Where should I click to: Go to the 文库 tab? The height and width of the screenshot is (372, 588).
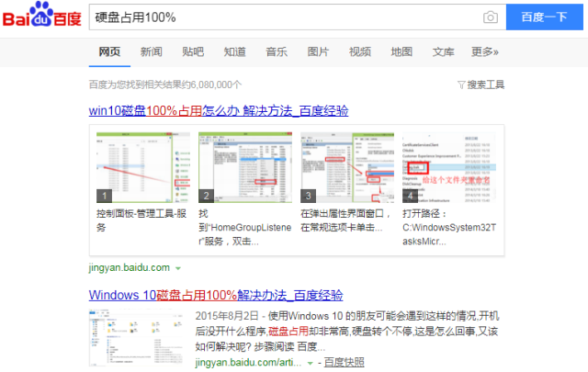(443, 51)
